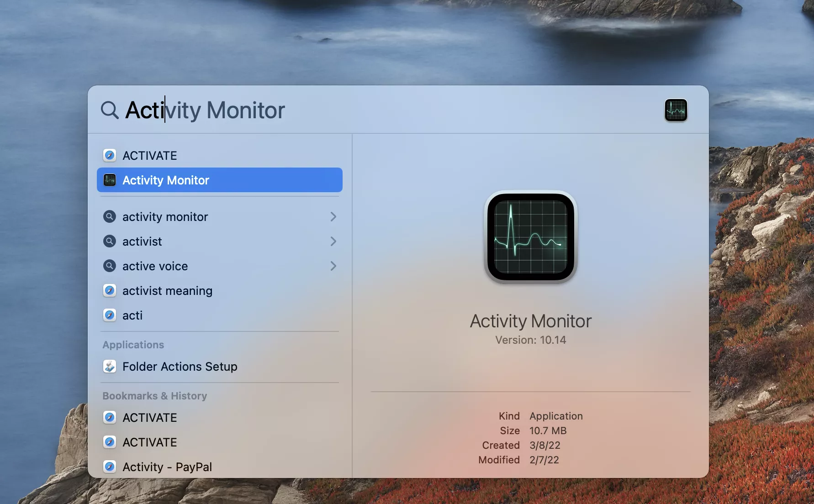814x504 pixels.
Task: Open Folder Actions Setup application
Action: point(180,367)
